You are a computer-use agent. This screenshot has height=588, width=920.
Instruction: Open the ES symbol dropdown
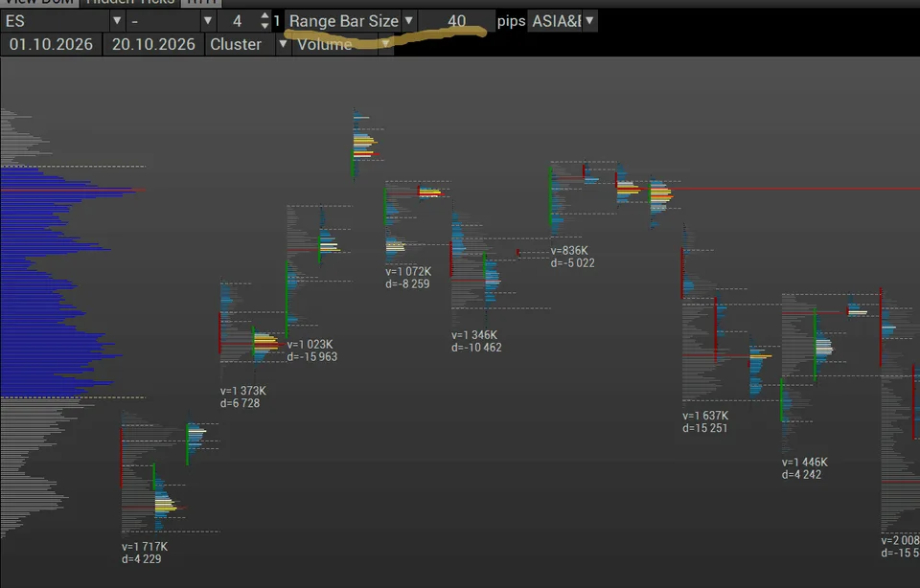117,21
